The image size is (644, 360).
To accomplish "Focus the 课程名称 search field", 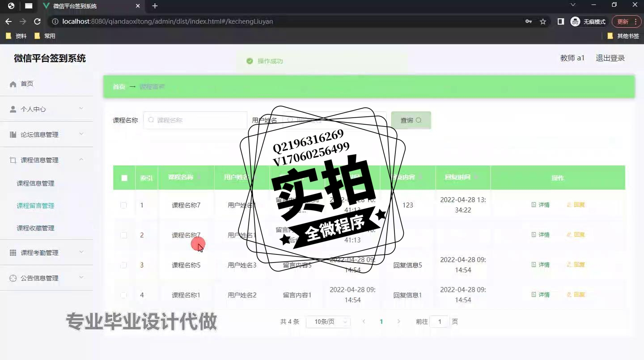I will (195, 120).
